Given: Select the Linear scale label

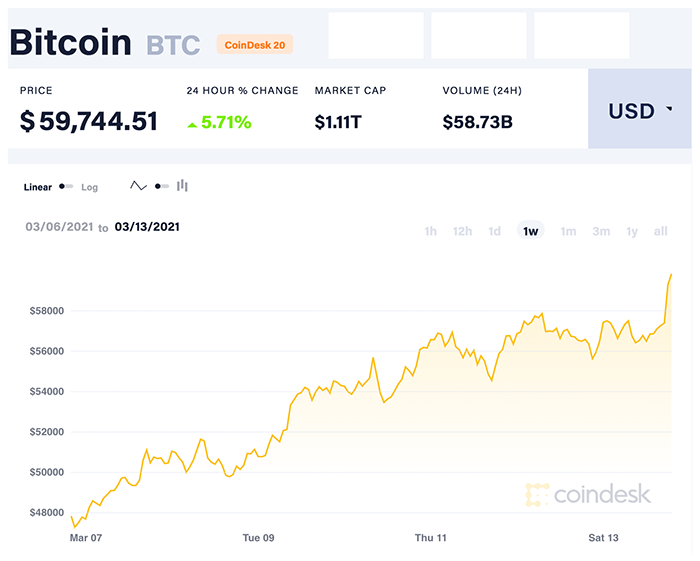Looking at the screenshot, I should click(37, 187).
